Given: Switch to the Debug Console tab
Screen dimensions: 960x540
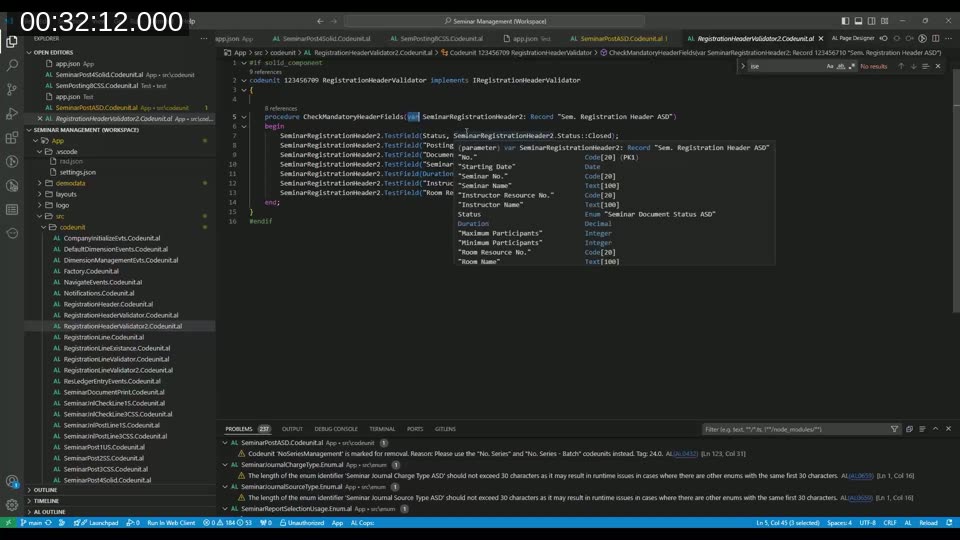Looking at the screenshot, I should tap(336, 429).
